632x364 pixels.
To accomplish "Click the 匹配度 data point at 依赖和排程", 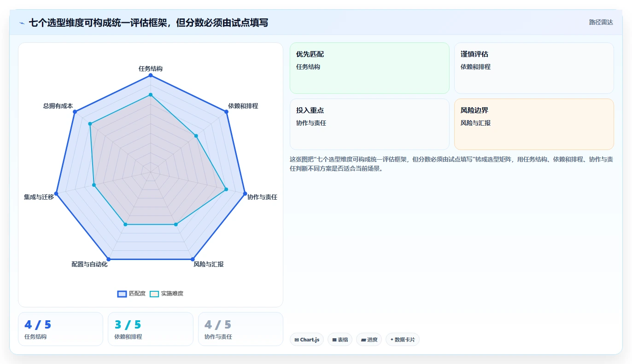I will [227, 112].
